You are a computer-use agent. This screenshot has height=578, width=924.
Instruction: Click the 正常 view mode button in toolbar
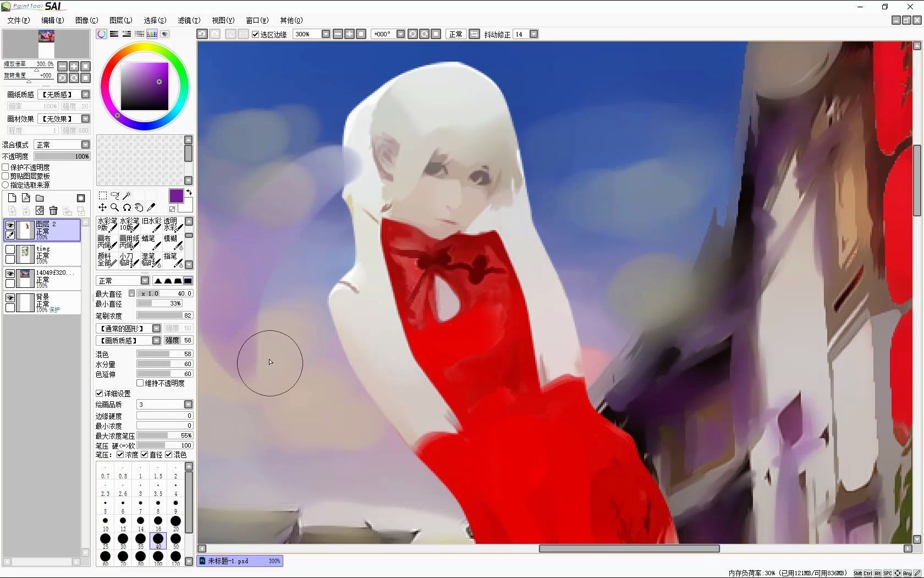point(456,34)
